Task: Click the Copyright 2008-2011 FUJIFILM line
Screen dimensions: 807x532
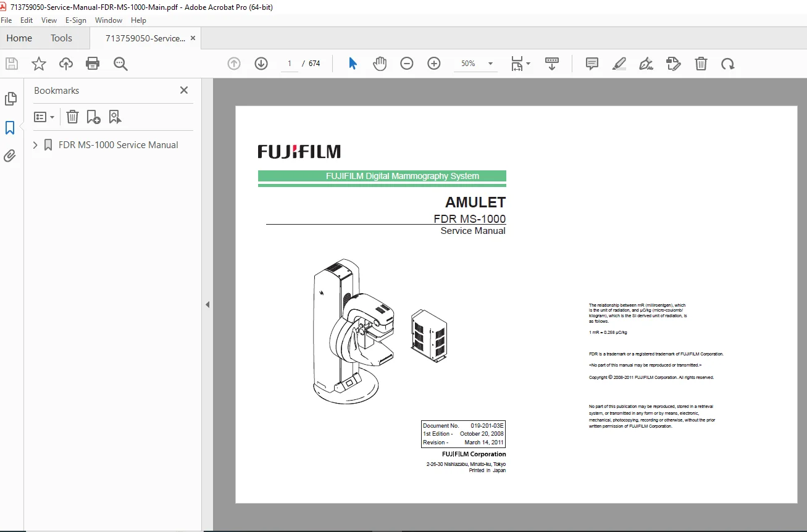Action: click(x=651, y=377)
